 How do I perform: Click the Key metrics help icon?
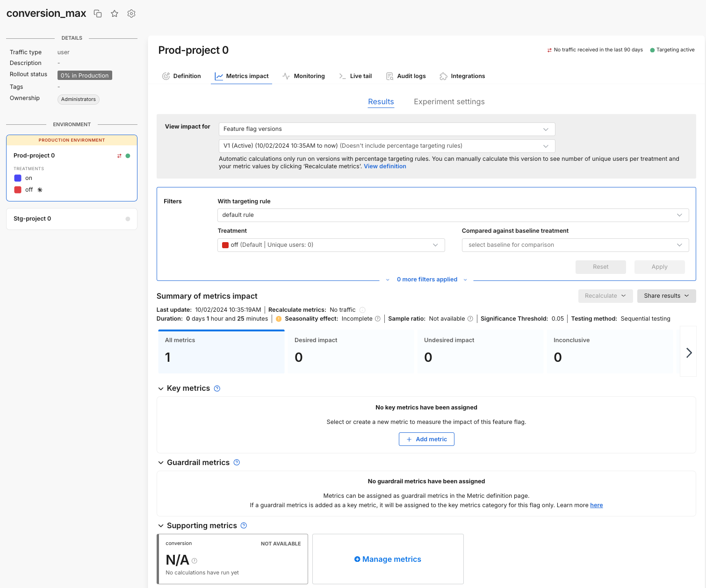click(x=217, y=388)
